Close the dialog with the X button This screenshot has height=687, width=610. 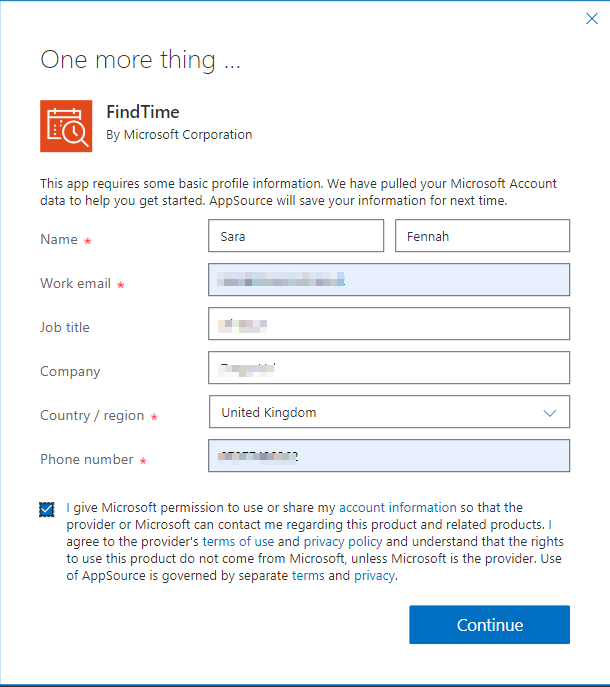point(590,18)
